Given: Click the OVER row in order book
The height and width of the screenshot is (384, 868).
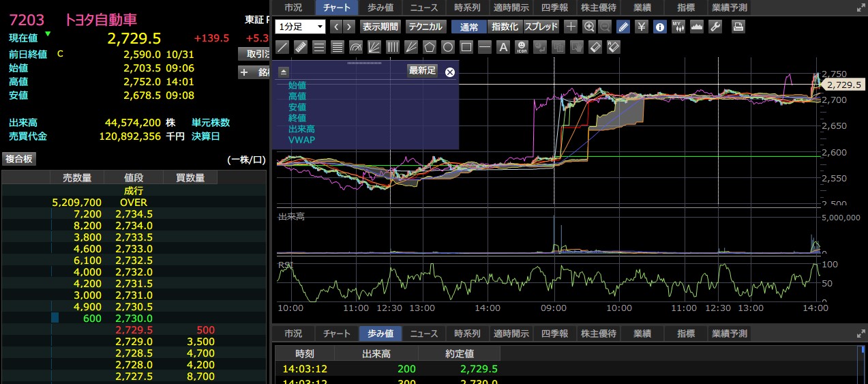Looking at the screenshot, I should click(134, 203).
